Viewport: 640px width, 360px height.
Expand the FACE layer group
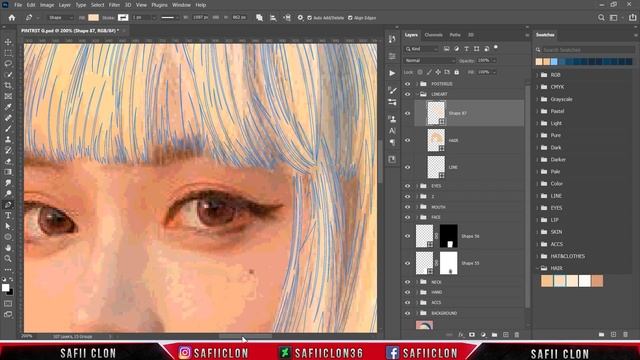tap(417, 217)
